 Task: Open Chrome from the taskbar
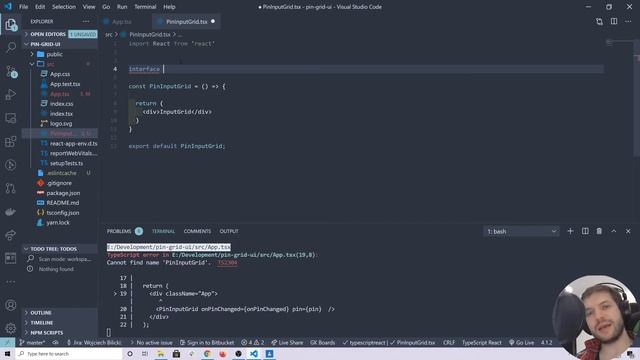click(207, 353)
